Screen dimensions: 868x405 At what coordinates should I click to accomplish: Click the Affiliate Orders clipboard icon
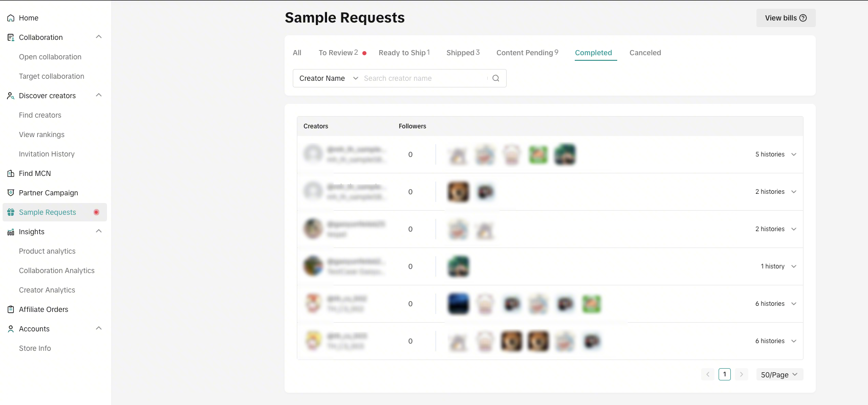pos(11,309)
